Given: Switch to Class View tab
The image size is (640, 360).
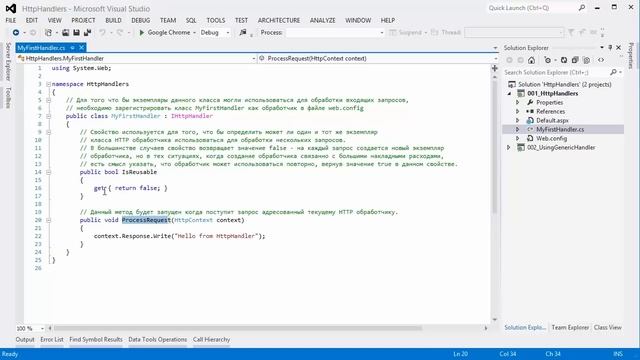Looking at the screenshot, I should [x=608, y=327].
